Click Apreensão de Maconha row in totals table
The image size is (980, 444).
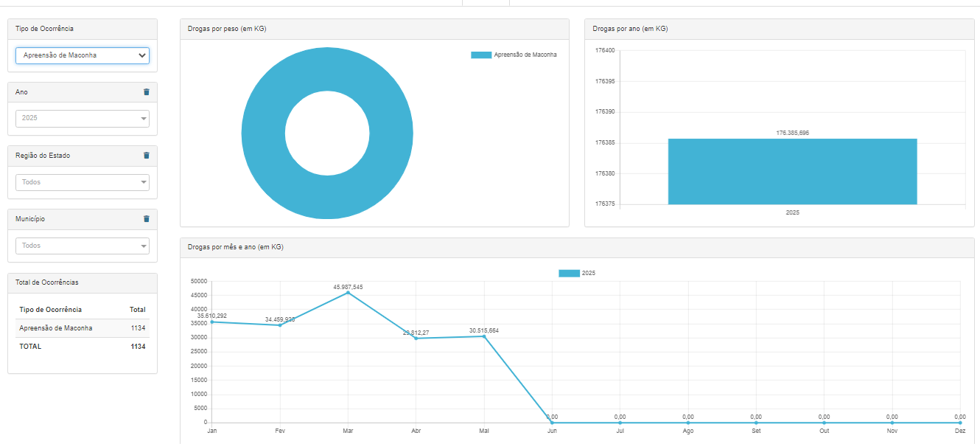[82, 328]
